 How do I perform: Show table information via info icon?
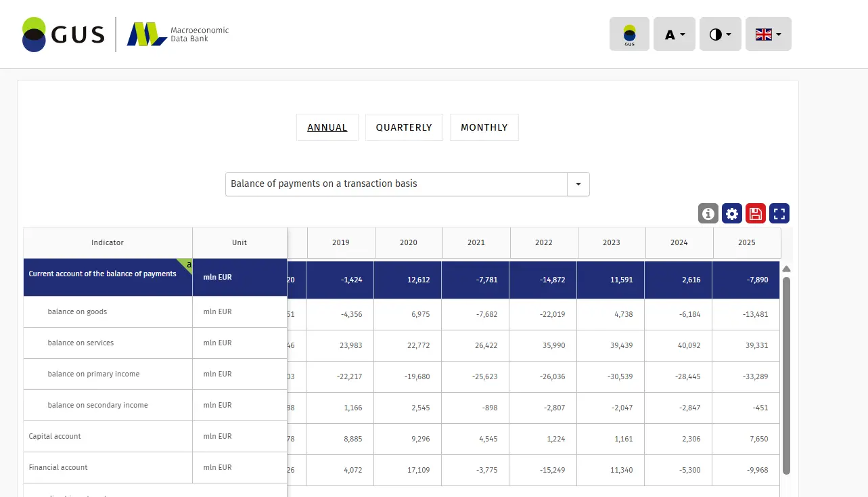coord(708,214)
